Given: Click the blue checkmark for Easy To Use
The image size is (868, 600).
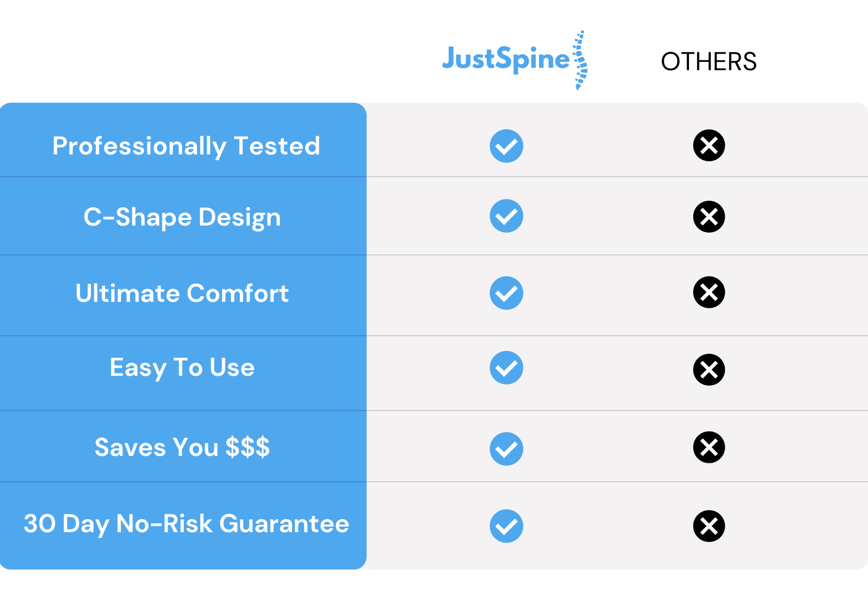Looking at the screenshot, I should click(x=507, y=367).
